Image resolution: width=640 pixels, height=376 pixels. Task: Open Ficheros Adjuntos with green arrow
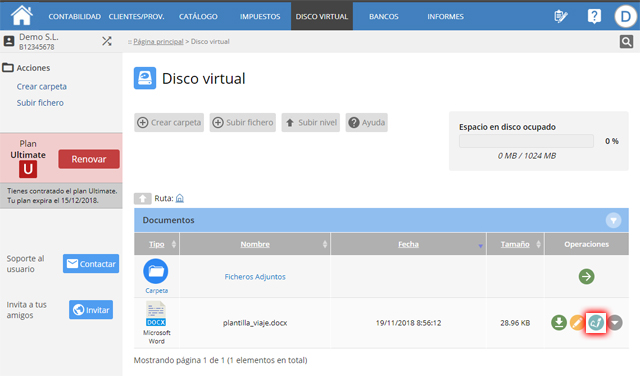(586, 276)
